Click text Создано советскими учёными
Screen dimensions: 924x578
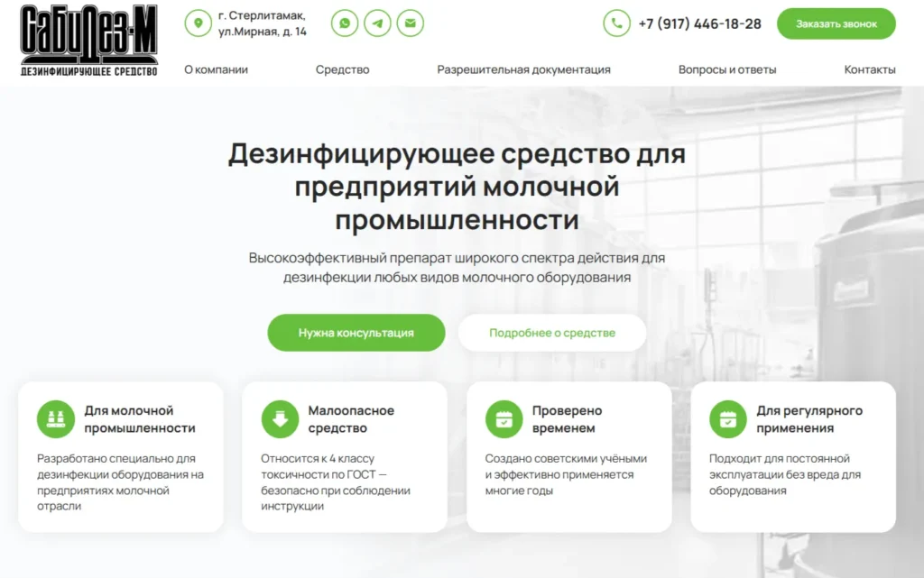click(x=566, y=474)
